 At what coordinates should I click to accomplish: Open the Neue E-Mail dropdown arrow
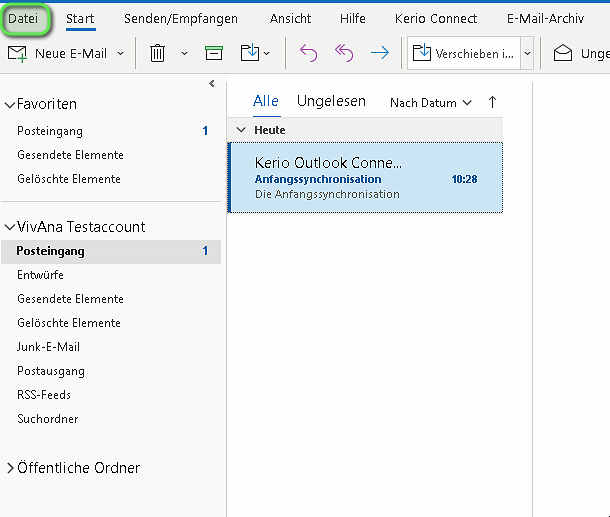(121, 53)
